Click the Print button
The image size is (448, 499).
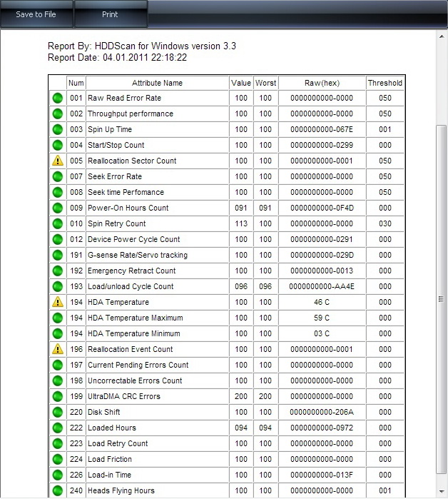coord(110,14)
